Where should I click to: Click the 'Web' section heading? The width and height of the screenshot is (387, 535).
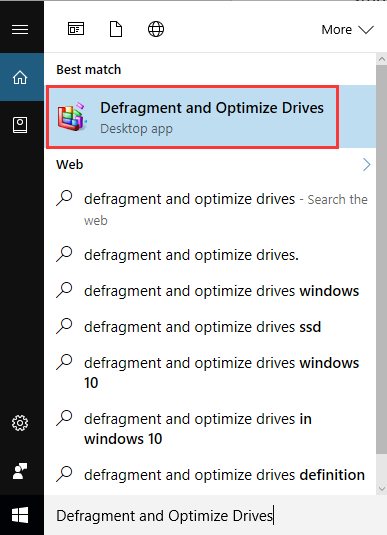(x=70, y=164)
